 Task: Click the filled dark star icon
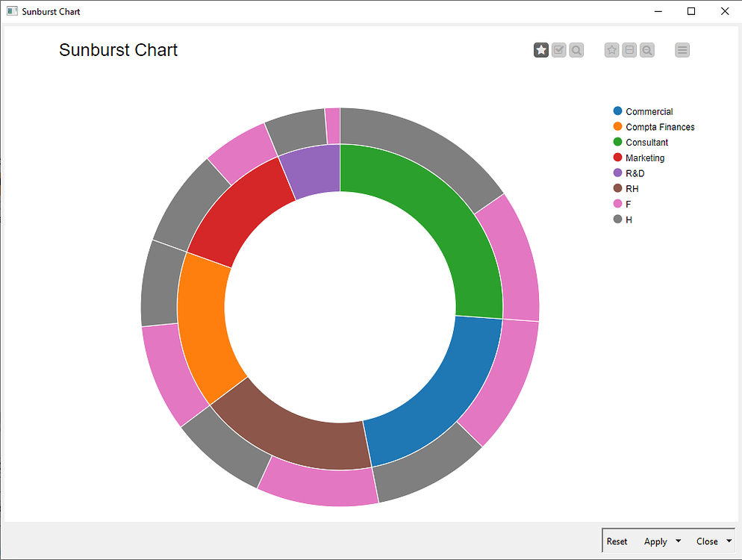(541, 50)
